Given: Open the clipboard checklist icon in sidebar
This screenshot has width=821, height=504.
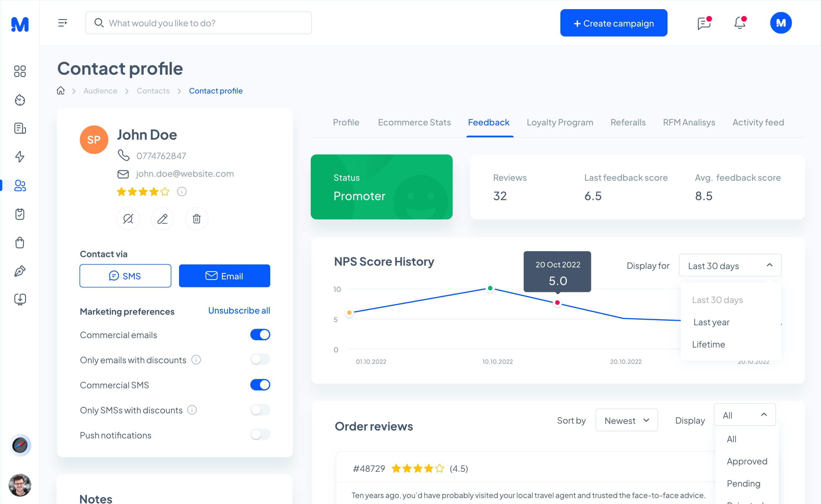Looking at the screenshot, I should tap(20, 214).
